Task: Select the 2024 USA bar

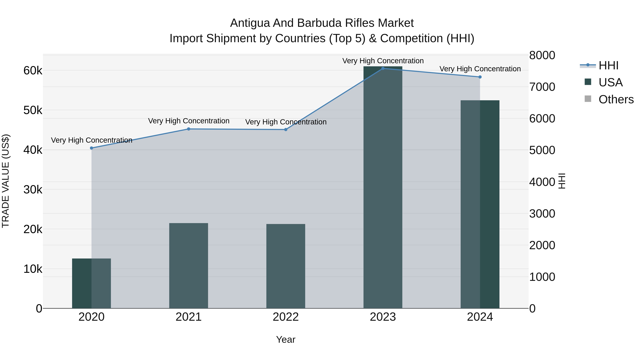Action: 480,204
